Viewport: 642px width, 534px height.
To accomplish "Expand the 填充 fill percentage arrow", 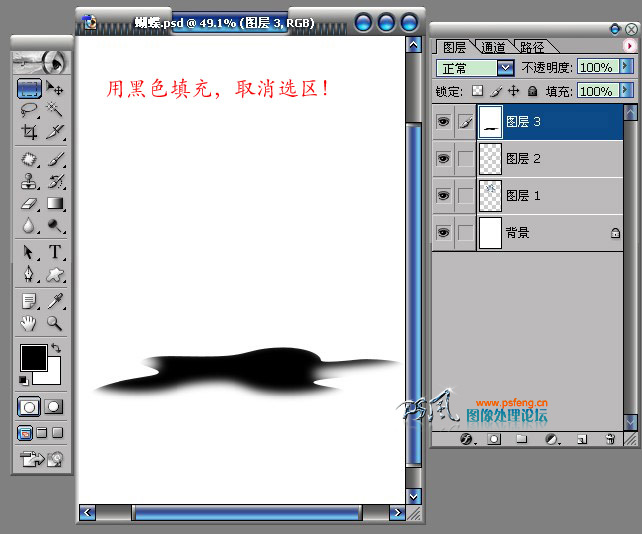I will [626, 90].
